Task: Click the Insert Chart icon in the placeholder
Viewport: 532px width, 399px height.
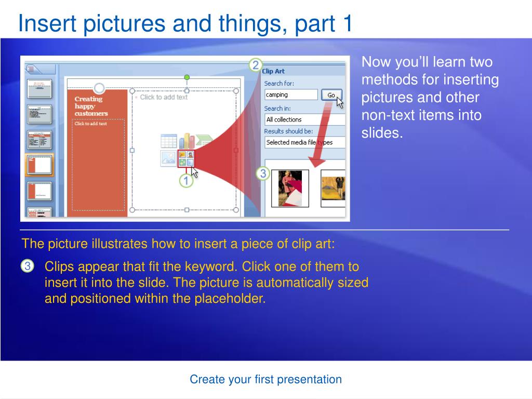Action: tap(187, 141)
